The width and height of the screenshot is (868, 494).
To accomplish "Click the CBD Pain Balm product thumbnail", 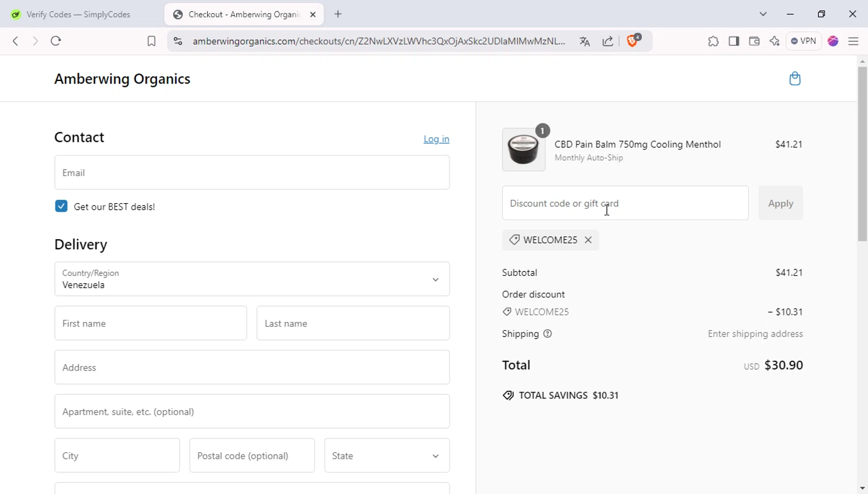I will click(524, 149).
